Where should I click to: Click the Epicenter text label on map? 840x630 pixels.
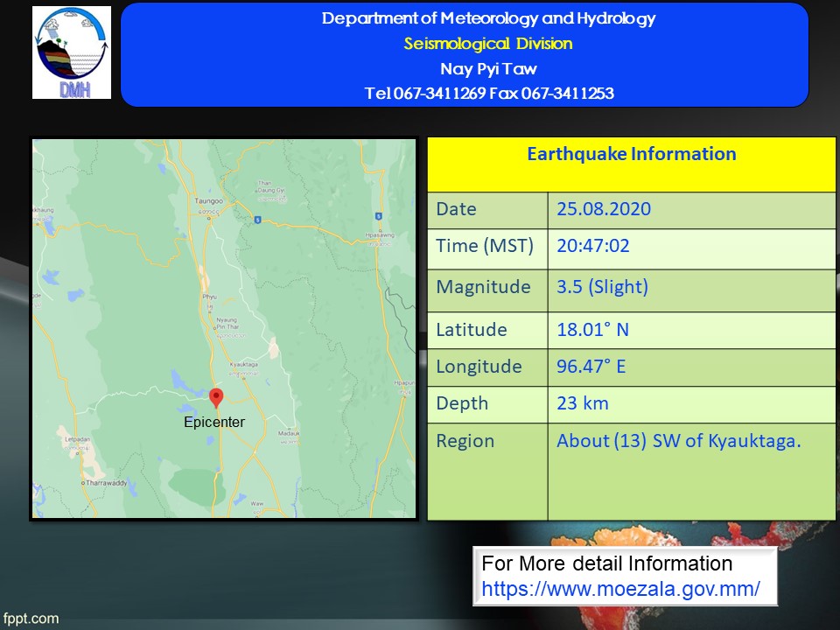click(x=214, y=423)
